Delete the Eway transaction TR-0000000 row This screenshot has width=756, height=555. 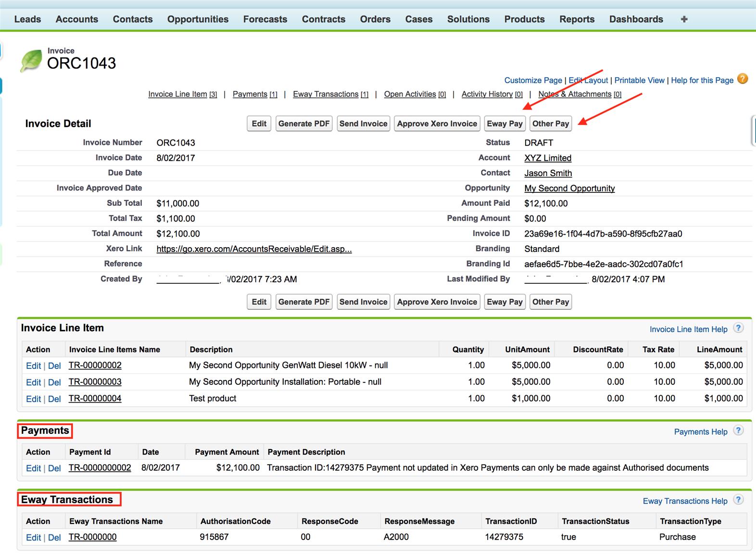click(54, 538)
